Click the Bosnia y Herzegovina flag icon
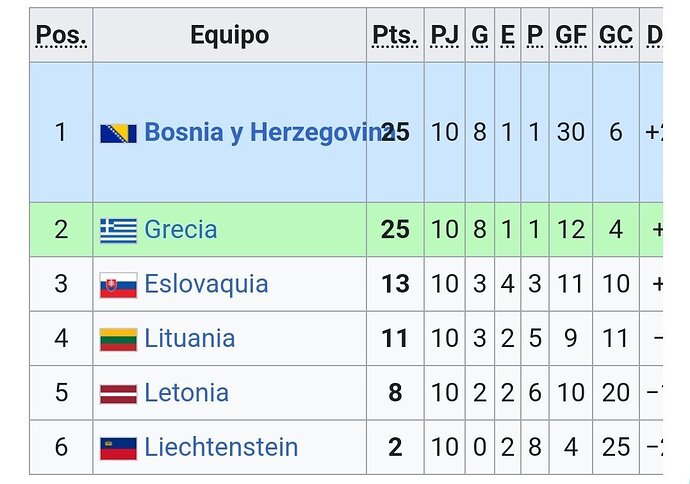This screenshot has width=690, height=484. (x=118, y=133)
